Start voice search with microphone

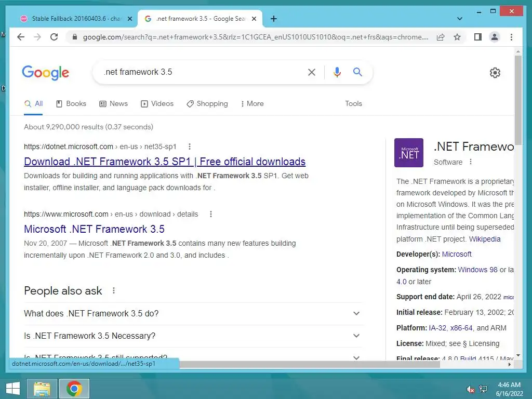click(x=337, y=72)
